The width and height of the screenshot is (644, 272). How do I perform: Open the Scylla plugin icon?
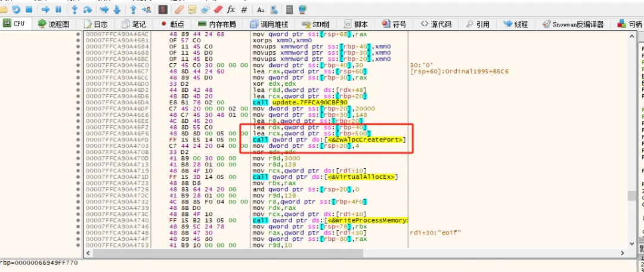(163, 10)
